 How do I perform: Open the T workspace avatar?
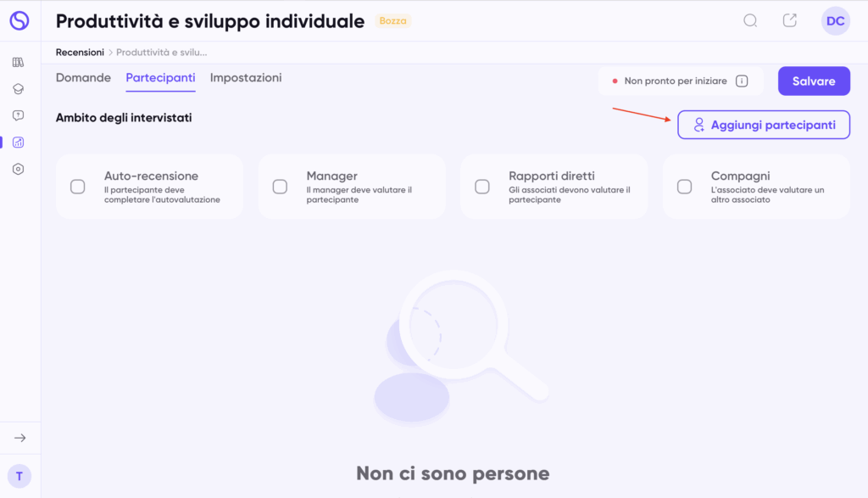click(19, 476)
